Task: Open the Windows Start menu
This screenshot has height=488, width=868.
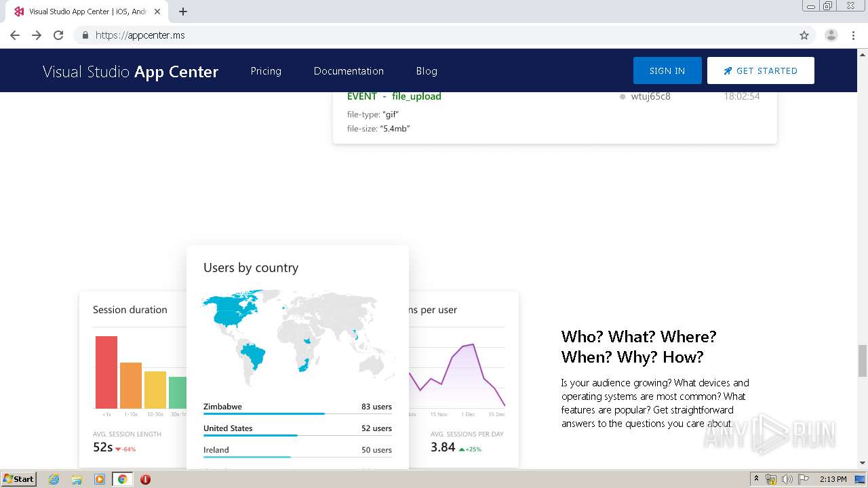Action: 18,479
